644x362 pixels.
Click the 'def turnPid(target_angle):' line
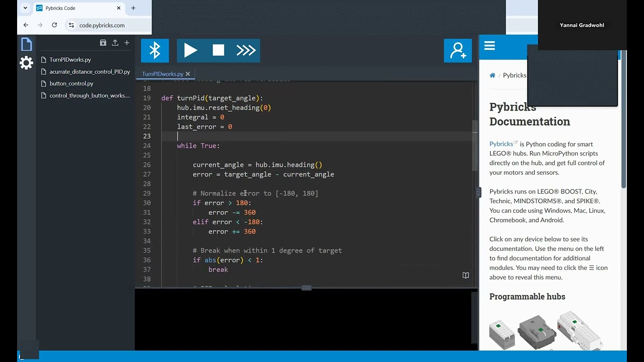click(x=212, y=98)
